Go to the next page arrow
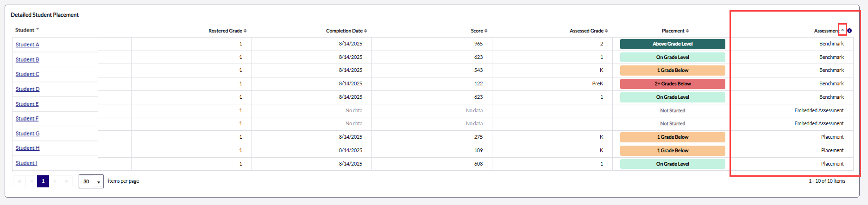868x205 pixels. 55,181
